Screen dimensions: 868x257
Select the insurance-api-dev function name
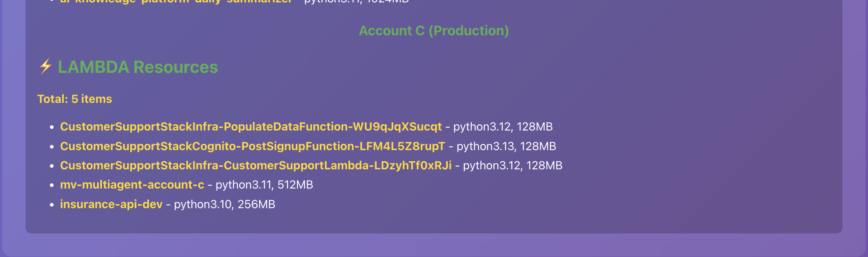(111, 204)
